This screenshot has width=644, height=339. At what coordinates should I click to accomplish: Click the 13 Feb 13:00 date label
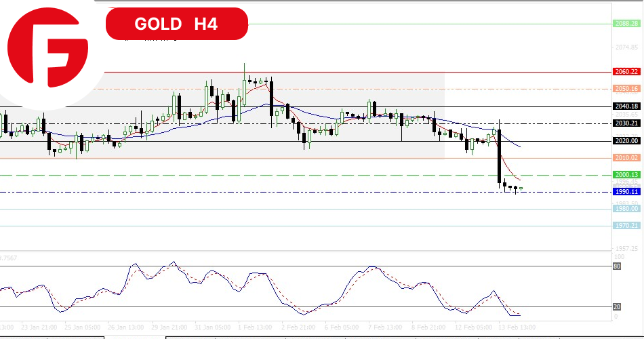tap(517, 326)
